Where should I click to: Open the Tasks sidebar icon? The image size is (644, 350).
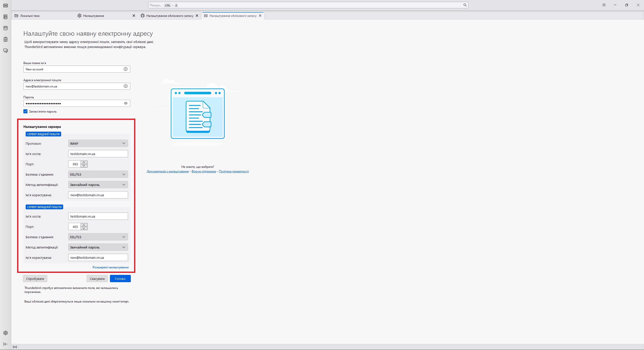(6, 39)
